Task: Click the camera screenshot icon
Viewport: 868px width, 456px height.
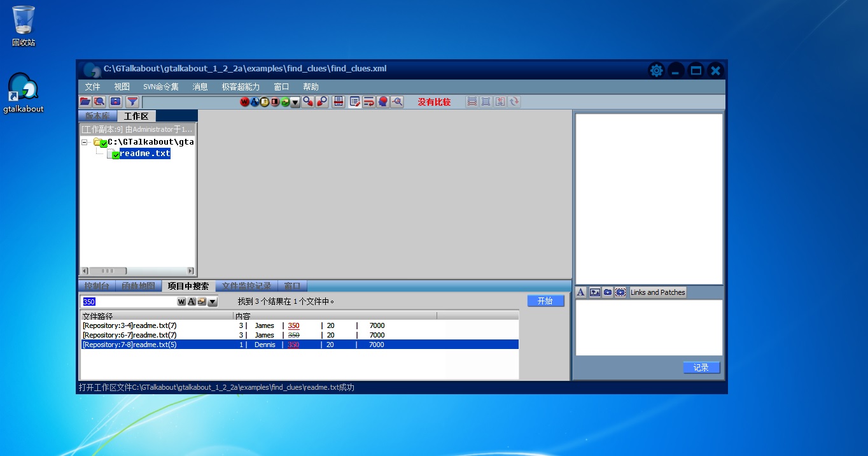Action: coord(608,292)
